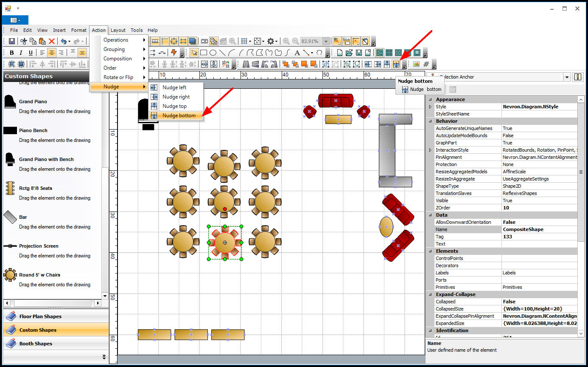Click the Save icon in the toolbar
588x367 pixels.
point(12,41)
